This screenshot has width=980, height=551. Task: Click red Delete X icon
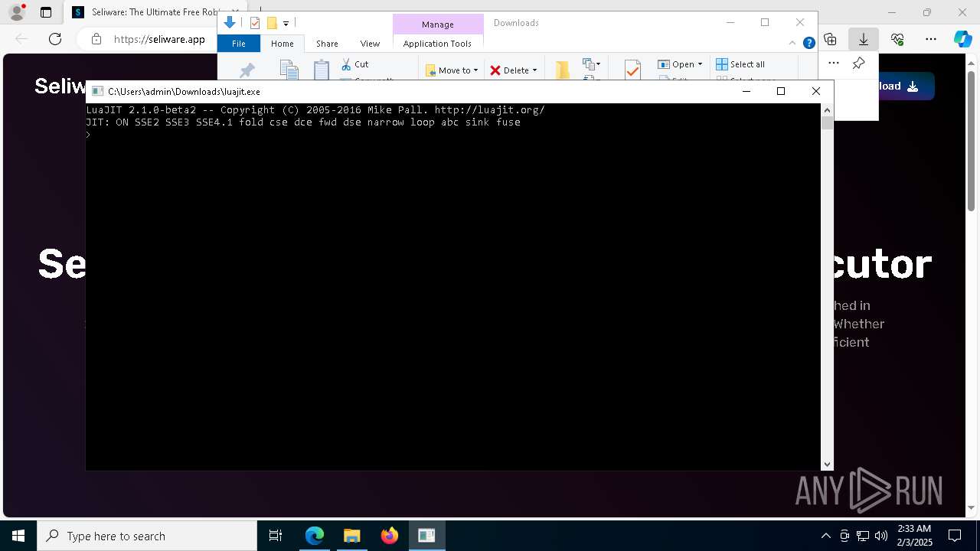tap(495, 70)
